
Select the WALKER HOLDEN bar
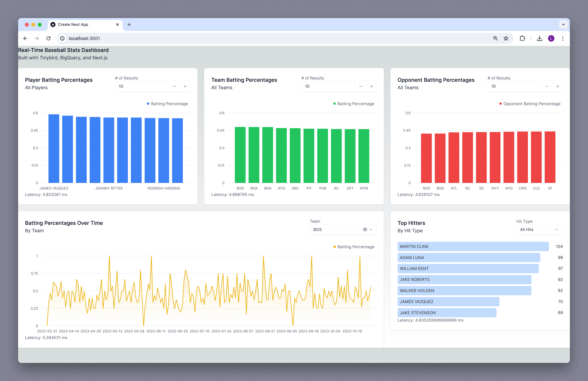[464, 291]
